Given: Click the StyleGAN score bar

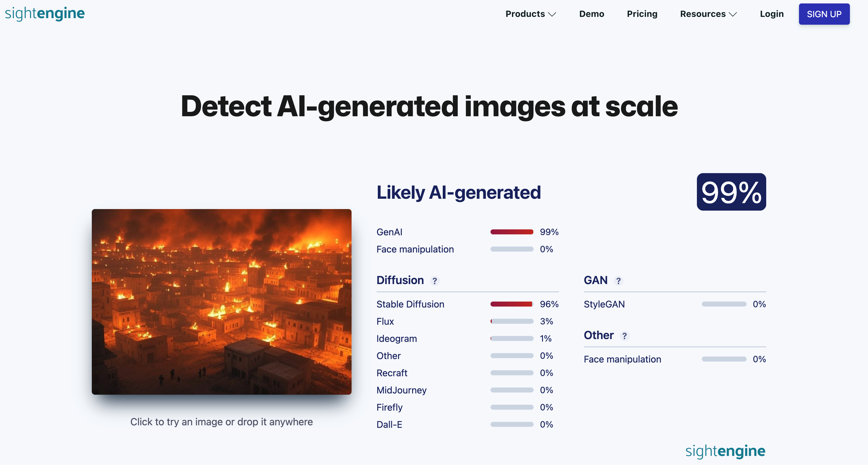Looking at the screenshot, I should click(724, 304).
